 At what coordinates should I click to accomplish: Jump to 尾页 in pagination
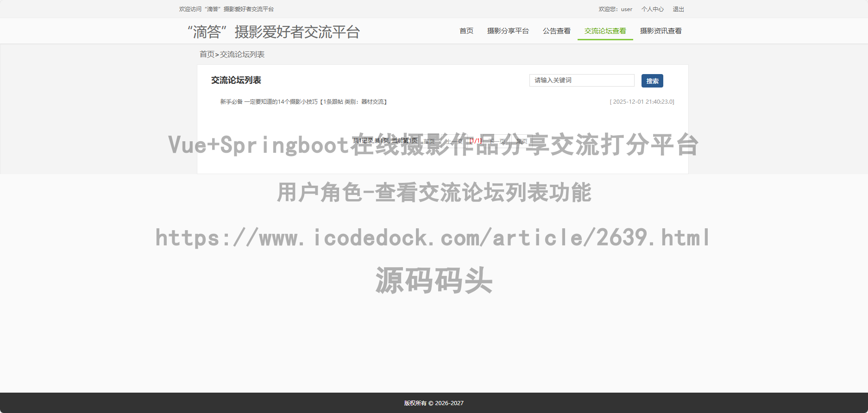coord(522,141)
